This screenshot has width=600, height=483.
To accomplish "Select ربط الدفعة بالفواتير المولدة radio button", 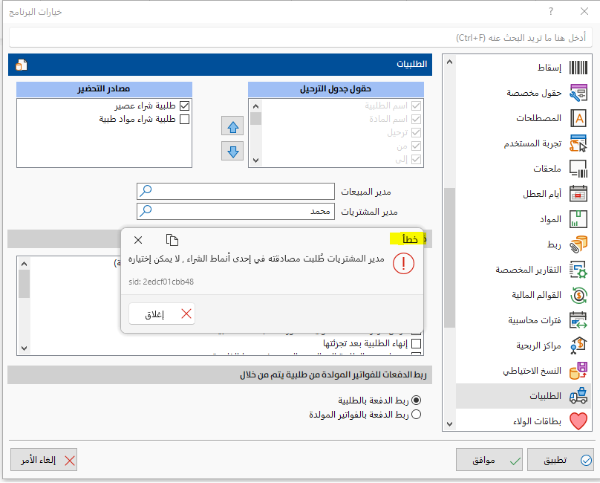I will click(x=416, y=414).
